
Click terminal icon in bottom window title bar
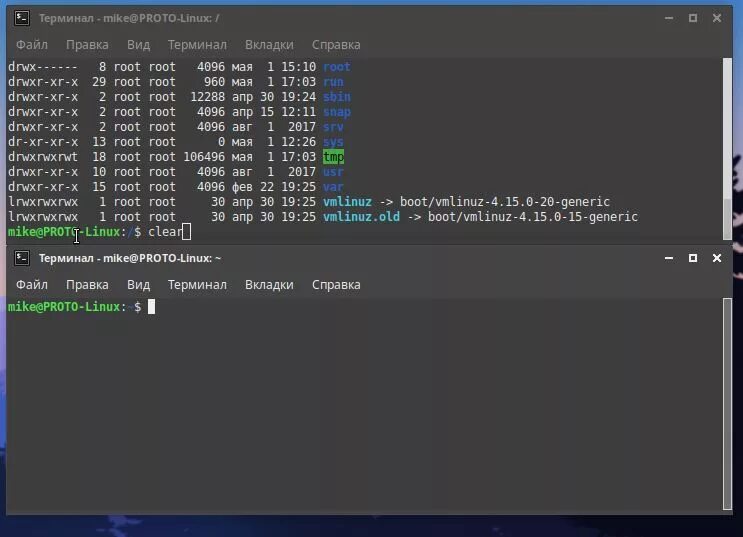[22, 258]
